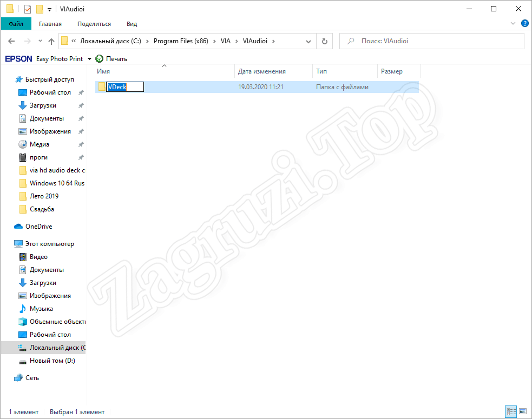Open the Вид ribbon tab

pyautogui.click(x=132, y=24)
